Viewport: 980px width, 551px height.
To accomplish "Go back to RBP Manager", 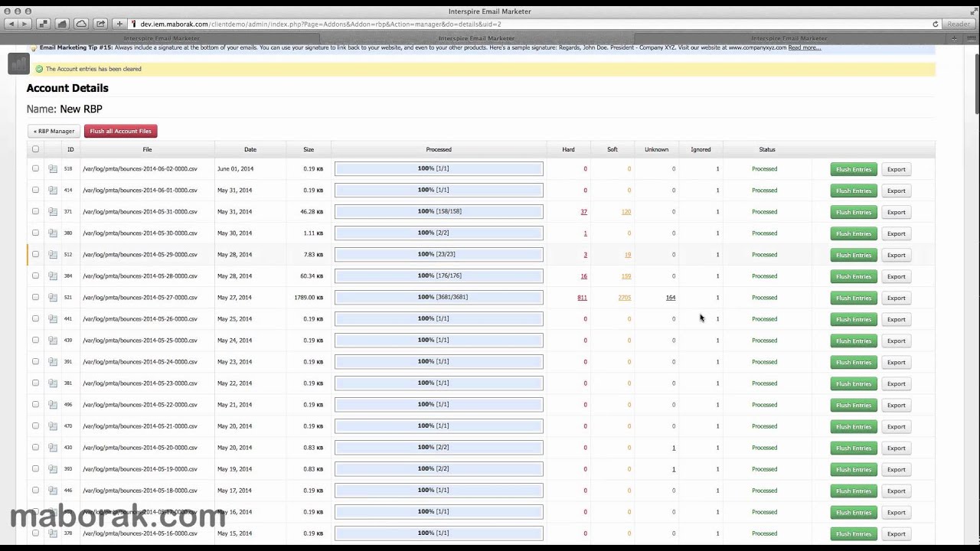I will [54, 131].
